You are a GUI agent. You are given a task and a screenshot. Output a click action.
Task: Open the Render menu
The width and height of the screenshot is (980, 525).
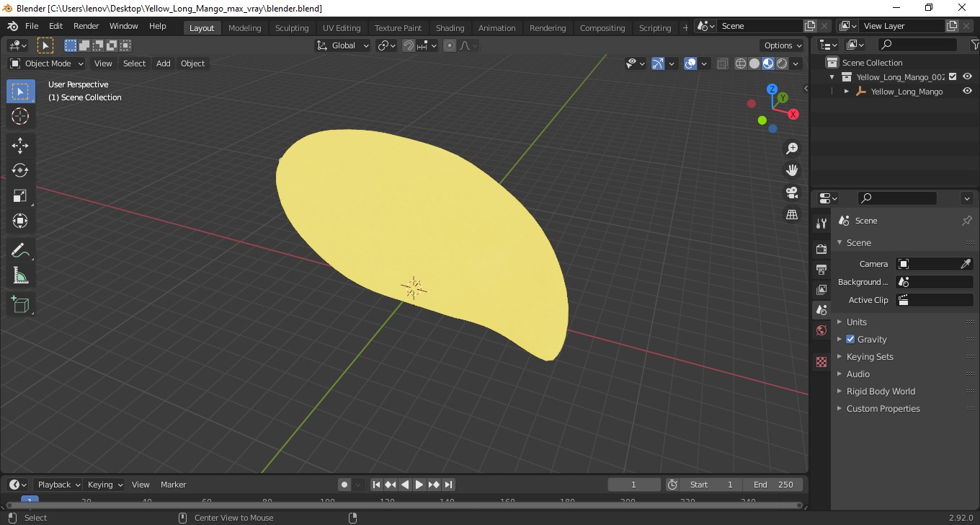86,26
